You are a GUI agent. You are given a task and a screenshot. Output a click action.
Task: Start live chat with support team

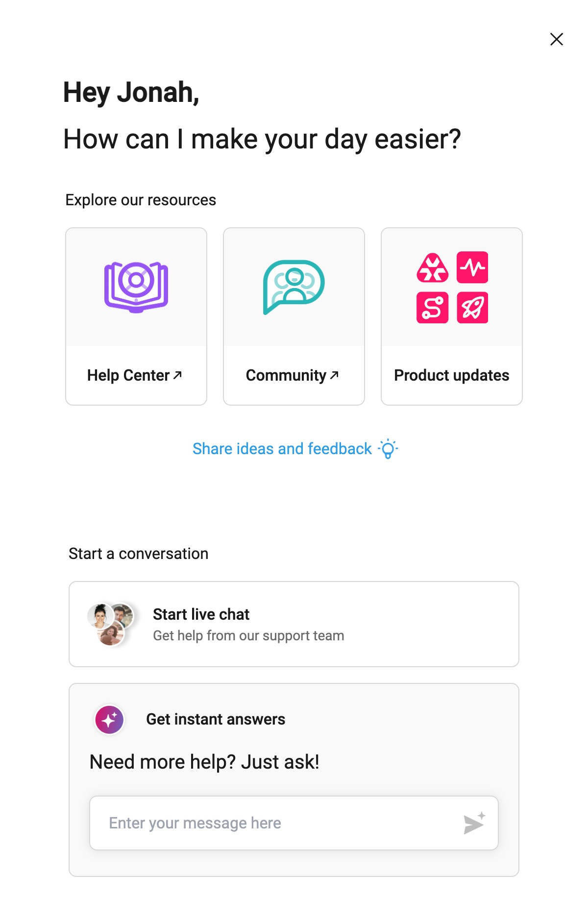(x=294, y=624)
